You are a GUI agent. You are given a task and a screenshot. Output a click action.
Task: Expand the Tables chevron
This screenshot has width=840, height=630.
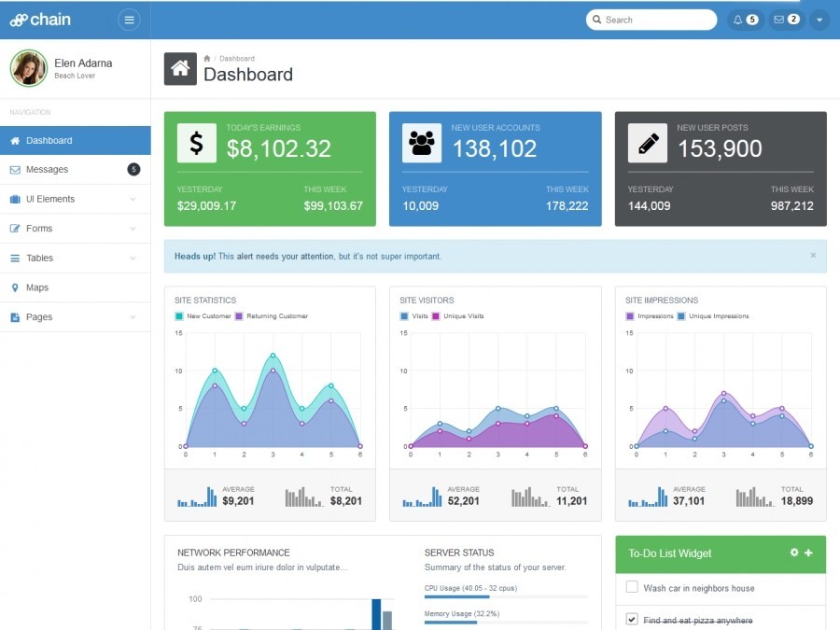coord(133,258)
